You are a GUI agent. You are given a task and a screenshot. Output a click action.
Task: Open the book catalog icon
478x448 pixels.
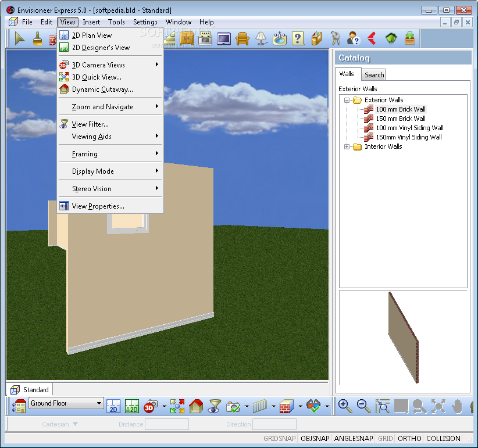317,39
